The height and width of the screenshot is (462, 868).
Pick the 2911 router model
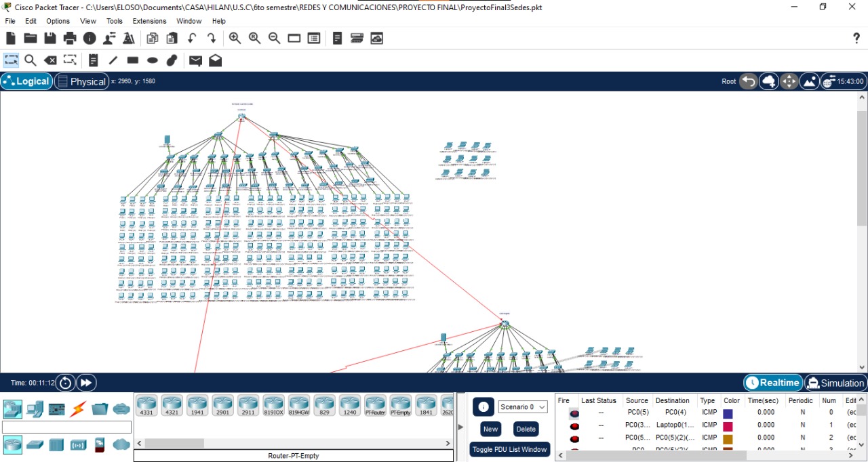click(248, 405)
